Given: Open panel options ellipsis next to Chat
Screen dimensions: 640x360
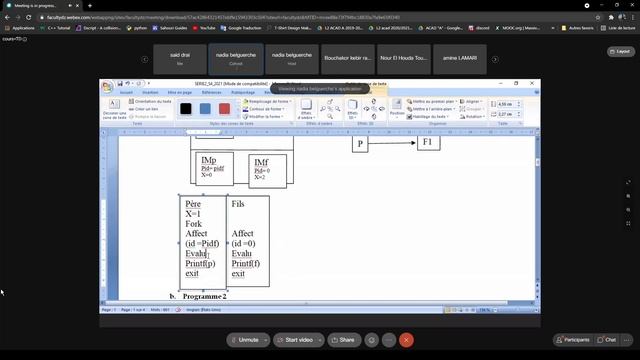Looking at the screenshot, I should pyautogui.click(x=627, y=340).
